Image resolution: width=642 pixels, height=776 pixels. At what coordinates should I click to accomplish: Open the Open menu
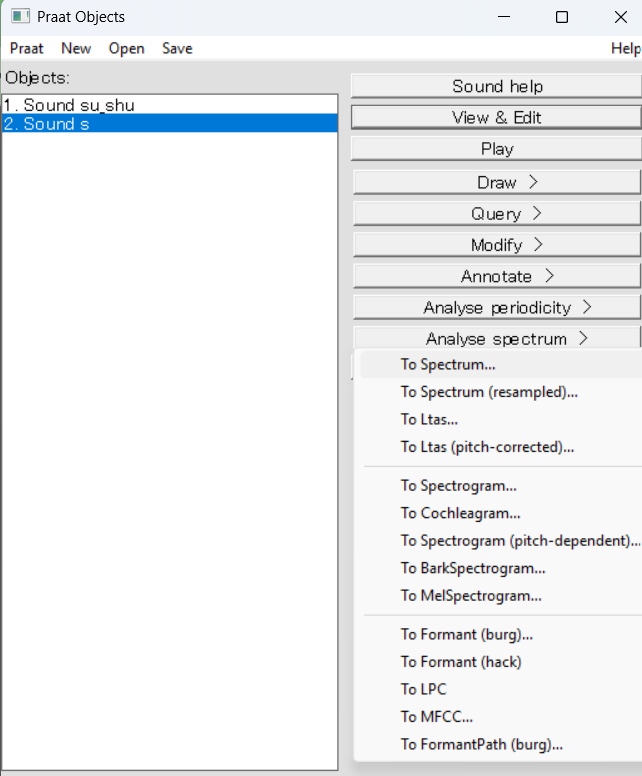click(127, 48)
